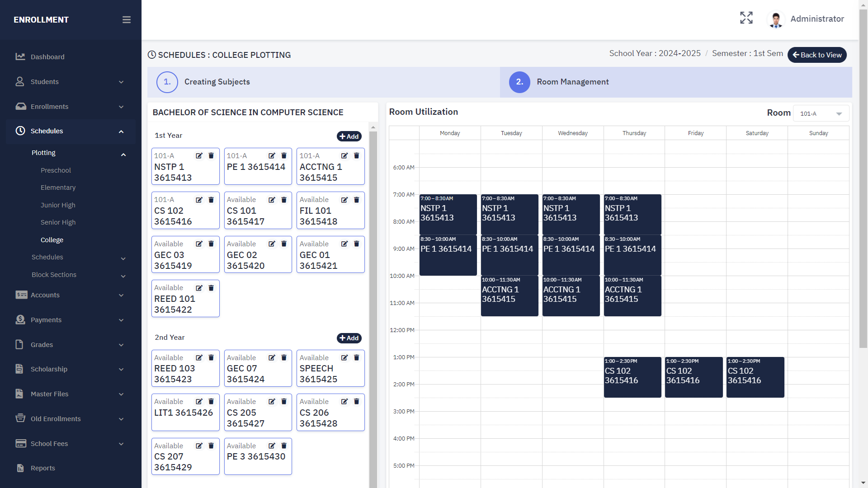The width and height of the screenshot is (868, 488).
Task: Add a 1st Year subject
Action: point(349,136)
